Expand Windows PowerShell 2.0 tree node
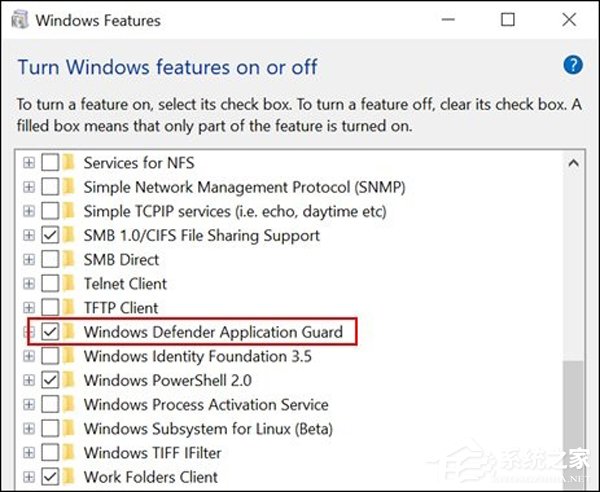Image resolution: width=600 pixels, height=492 pixels. point(29,380)
